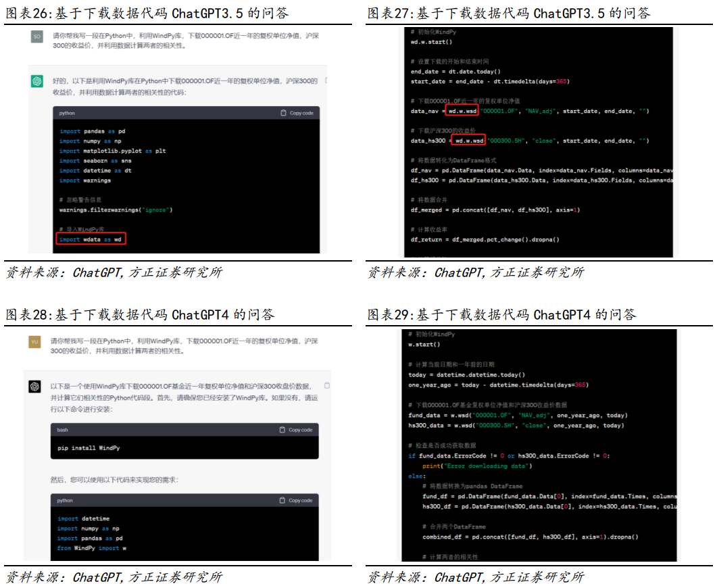Click the 'from WindPy import w' line
The image size is (717, 588).
[x=92, y=548]
